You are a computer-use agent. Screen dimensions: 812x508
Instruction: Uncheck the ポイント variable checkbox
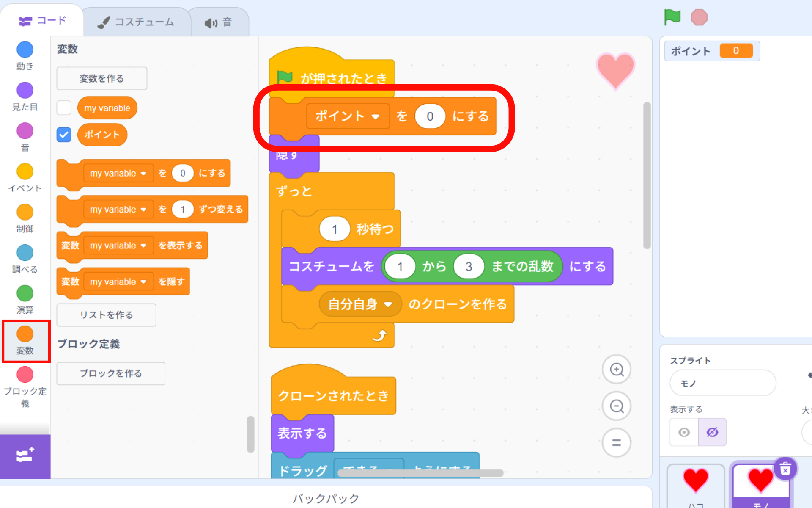(64, 135)
